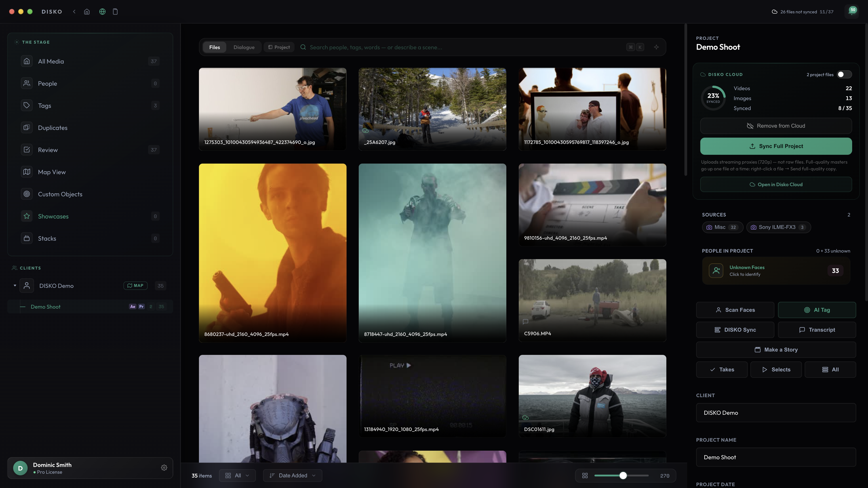Click the cloud synced icon on _25A6207.jpg

366,130
